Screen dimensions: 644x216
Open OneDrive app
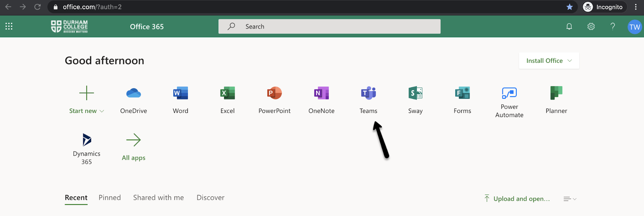(x=133, y=100)
